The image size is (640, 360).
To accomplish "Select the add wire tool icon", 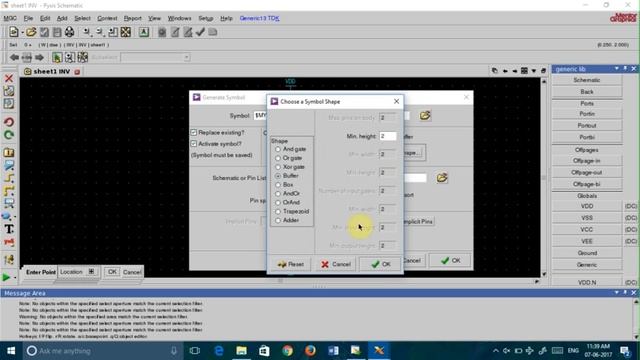I will pyautogui.click(x=9, y=178).
